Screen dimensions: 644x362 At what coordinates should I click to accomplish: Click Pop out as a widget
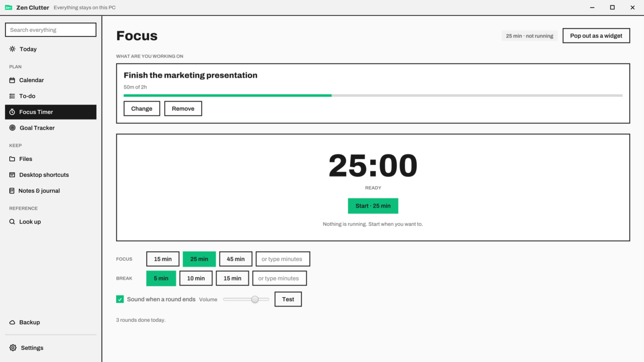(596, 36)
